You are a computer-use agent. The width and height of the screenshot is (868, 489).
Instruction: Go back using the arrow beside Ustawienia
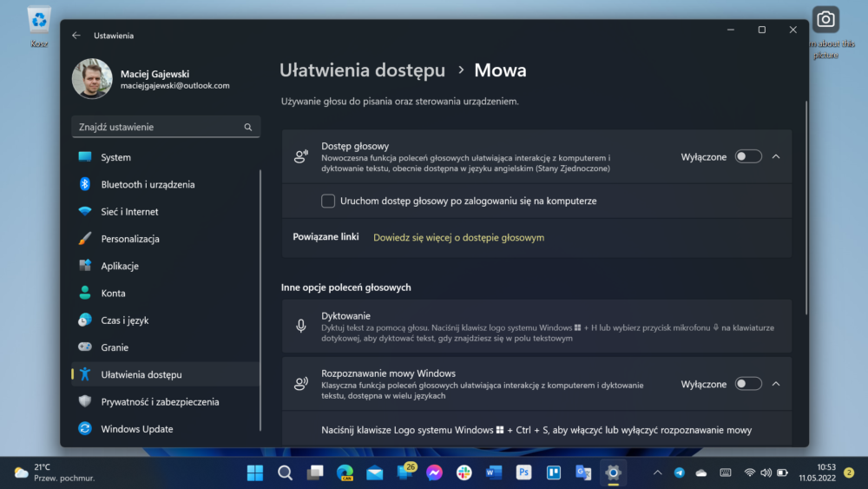pyautogui.click(x=76, y=36)
